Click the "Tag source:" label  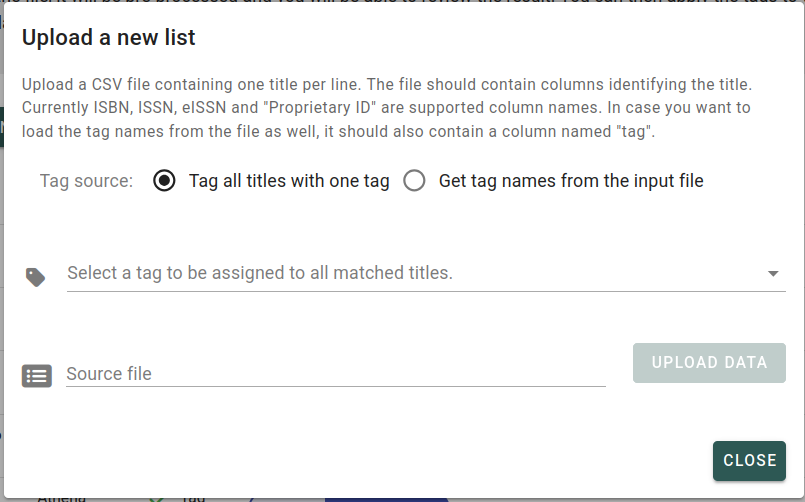pyautogui.click(x=86, y=181)
